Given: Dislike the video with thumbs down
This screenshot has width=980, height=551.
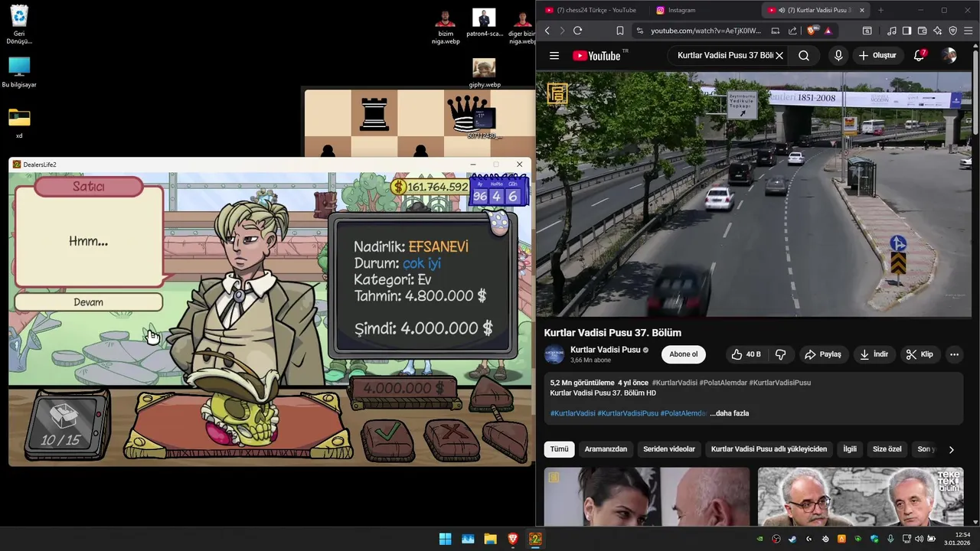Looking at the screenshot, I should tap(781, 354).
